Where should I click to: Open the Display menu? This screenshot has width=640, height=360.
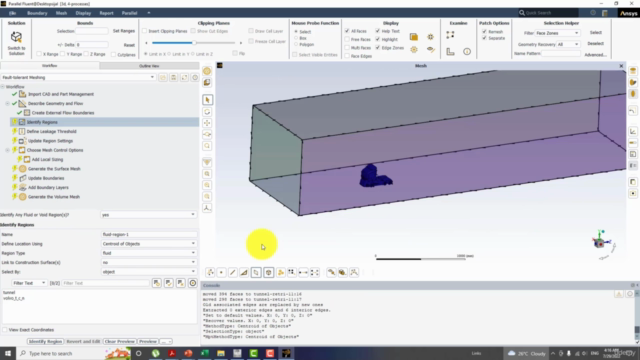coord(83,13)
